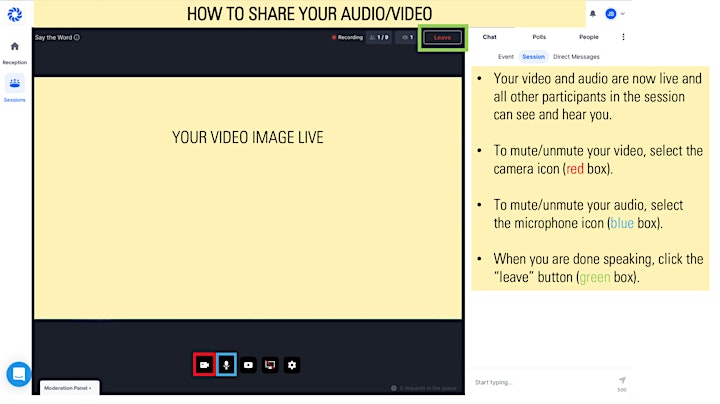
Task: Go to Reception in the sidebar
Action: click(15, 53)
